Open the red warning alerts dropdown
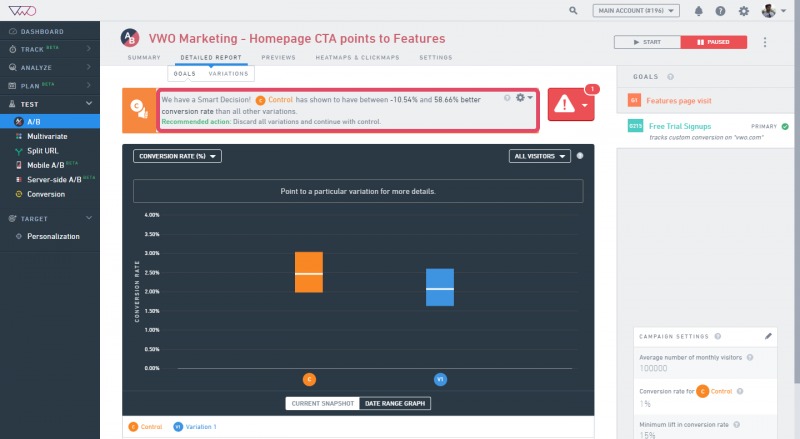This screenshot has width=800, height=439. pos(571,105)
